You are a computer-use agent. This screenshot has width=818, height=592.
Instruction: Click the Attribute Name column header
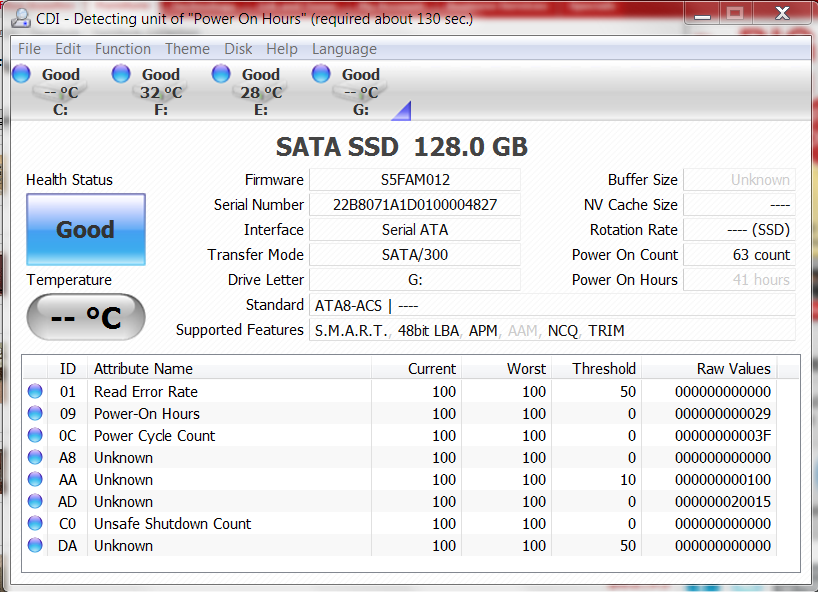point(229,369)
